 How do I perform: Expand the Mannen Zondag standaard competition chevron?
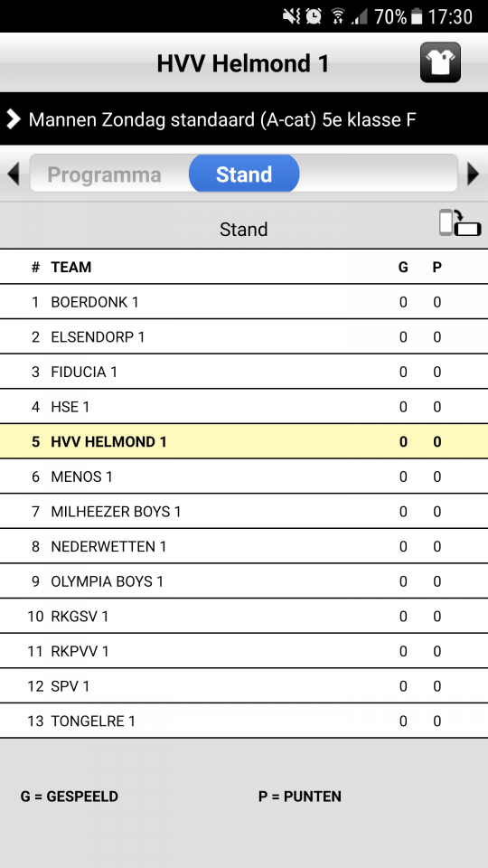coord(14,118)
